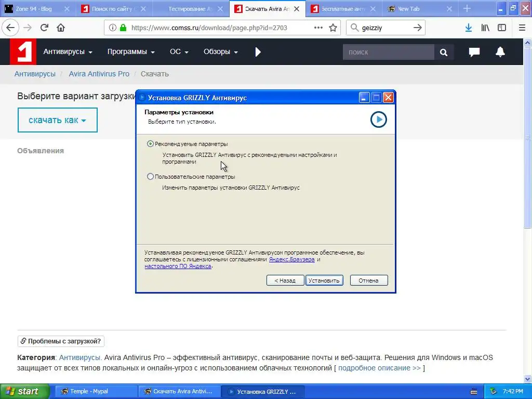The image size is (532, 399).
Task: Open Avira Antivirus Pro breadcrumb link
Action: coord(99,74)
